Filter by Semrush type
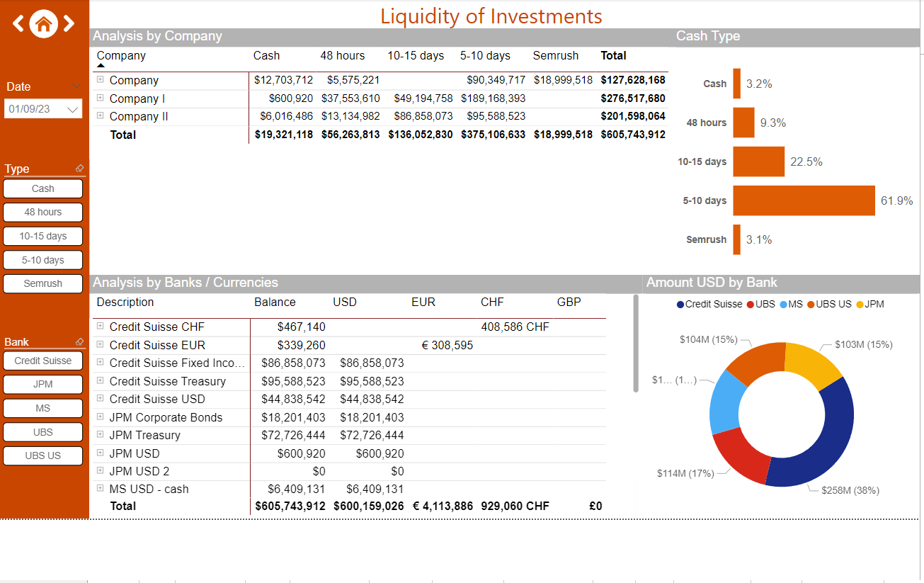924x583 pixels. pos(43,283)
